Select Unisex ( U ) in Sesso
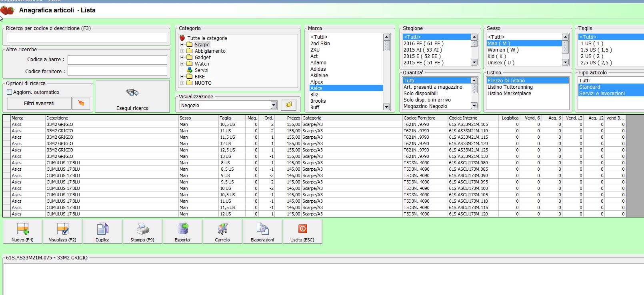644x295 pixels. pyautogui.click(x=524, y=63)
